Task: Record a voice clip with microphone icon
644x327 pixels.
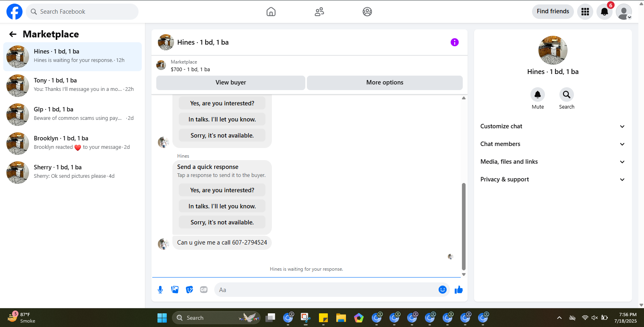Action: pos(160,290)
